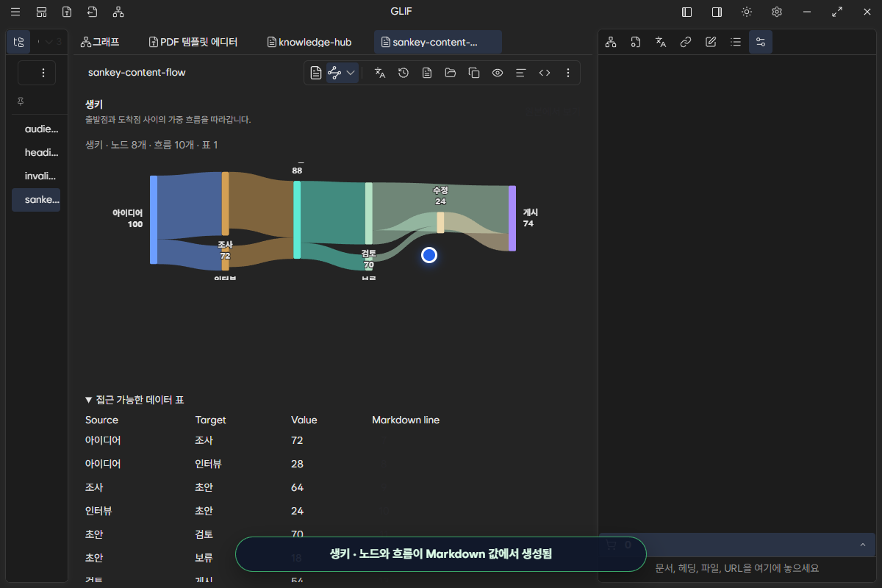The width and height of the screenshot is (882, 588).
Task: Select the file tree view in left sidebar
Action: coord(19,42)
